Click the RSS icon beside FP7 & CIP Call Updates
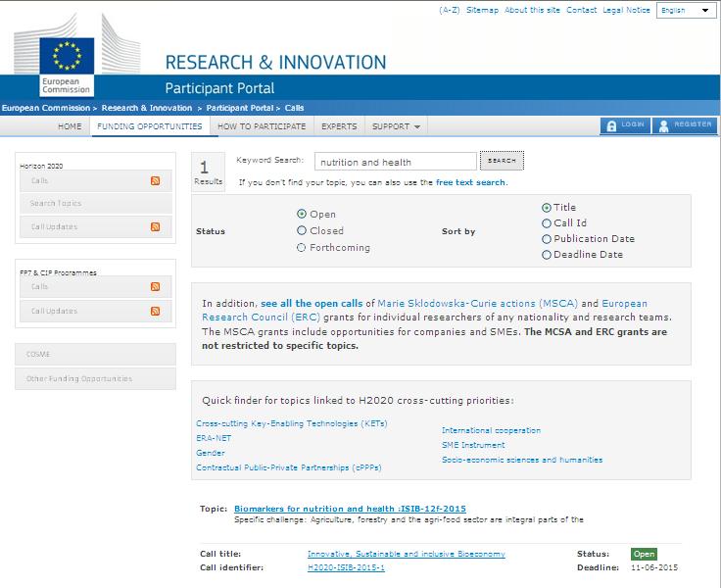 coord(156,311)
